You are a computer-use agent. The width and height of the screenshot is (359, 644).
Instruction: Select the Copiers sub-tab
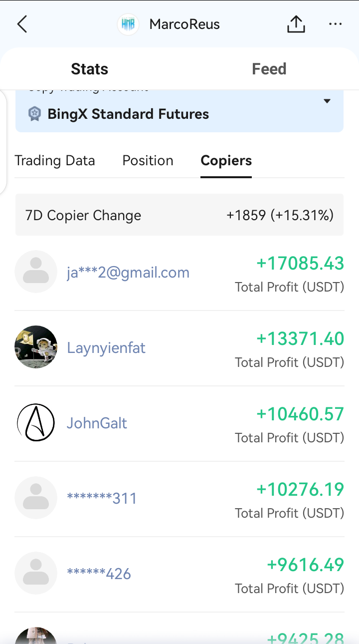tap(226, 161)
